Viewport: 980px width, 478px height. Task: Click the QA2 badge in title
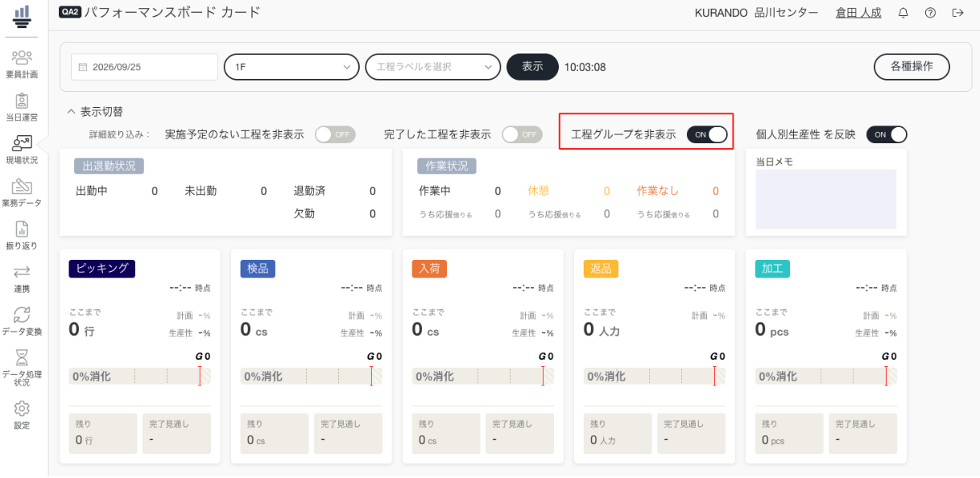click(x=70, y=13)
